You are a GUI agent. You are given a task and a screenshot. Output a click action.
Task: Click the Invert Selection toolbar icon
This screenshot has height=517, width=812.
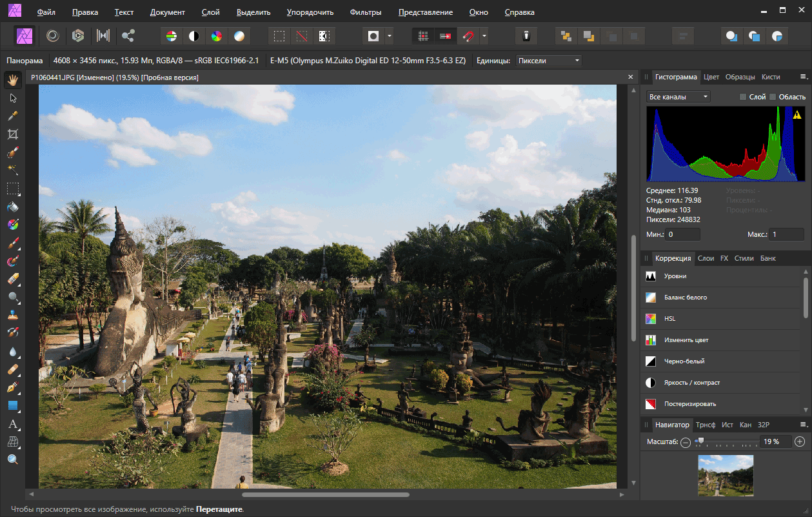(x=324, y=36)
